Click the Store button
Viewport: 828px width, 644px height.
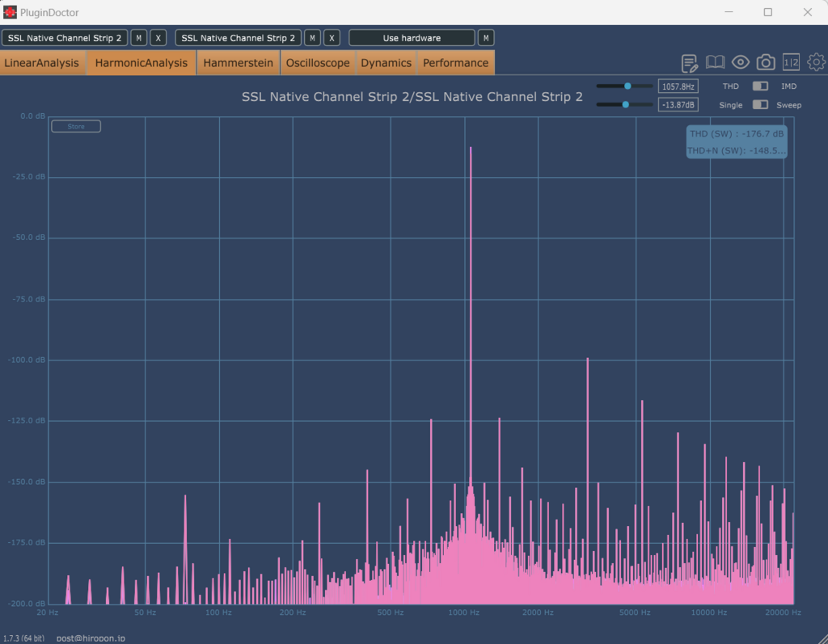click(76, 126)
